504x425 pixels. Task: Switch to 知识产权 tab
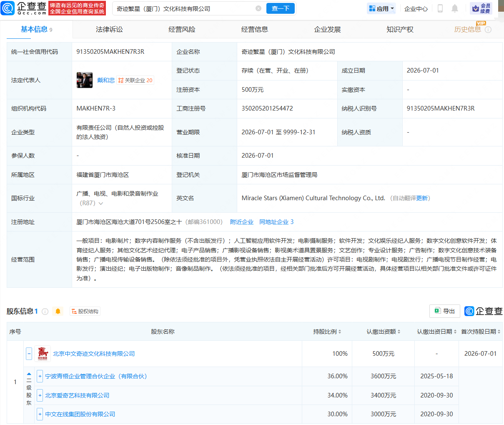pyautogui.click(x=400, y=29)
